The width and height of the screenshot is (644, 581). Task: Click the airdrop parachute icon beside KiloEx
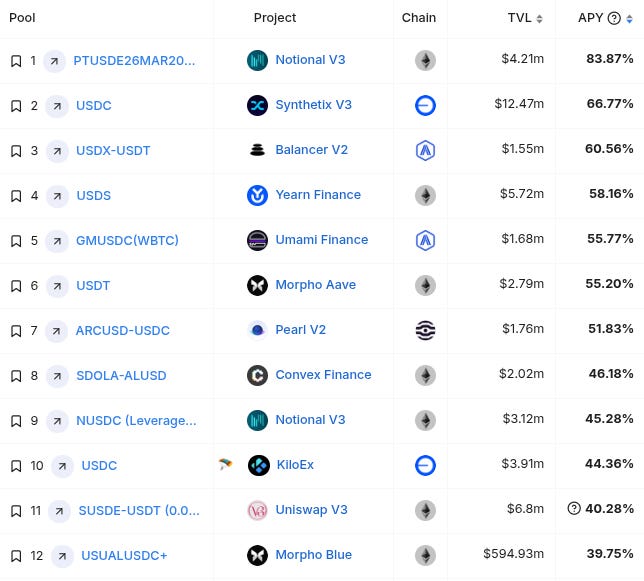pos(225,464)
